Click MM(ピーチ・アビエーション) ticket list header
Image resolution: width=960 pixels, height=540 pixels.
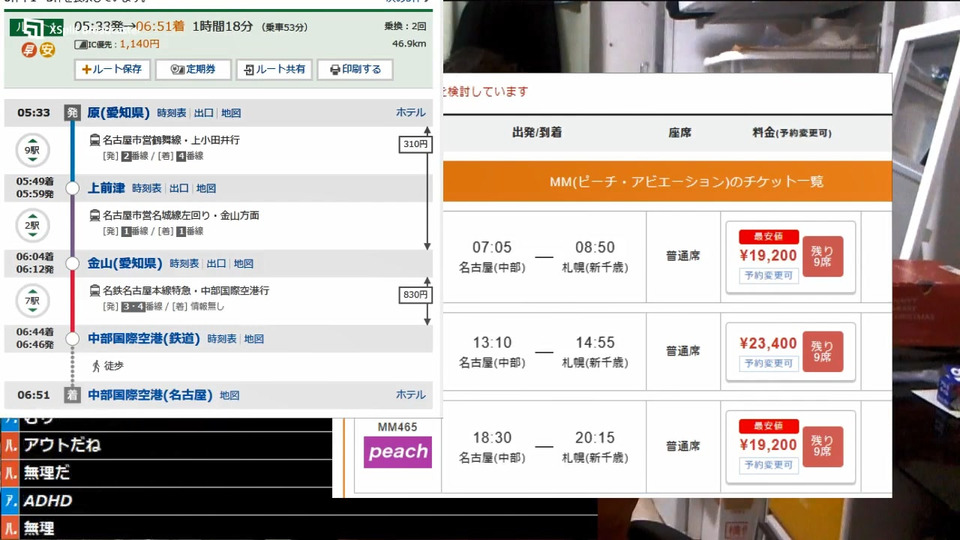(667, 181)
